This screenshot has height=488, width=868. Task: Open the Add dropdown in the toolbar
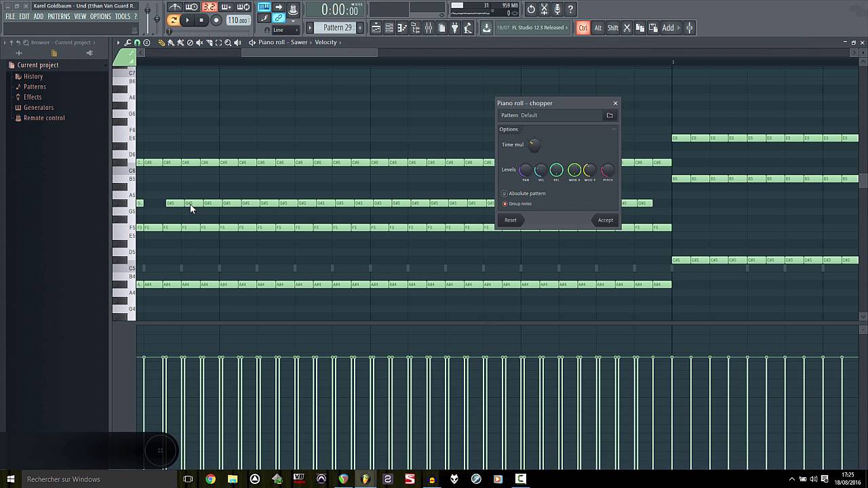coord(671,28)
